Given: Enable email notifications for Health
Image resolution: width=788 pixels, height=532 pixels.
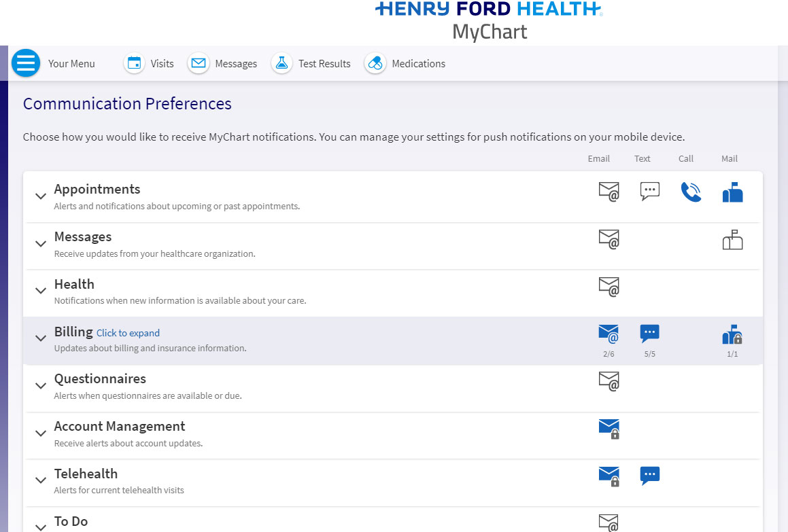Looking at the screenshot, I should [609, 287].
